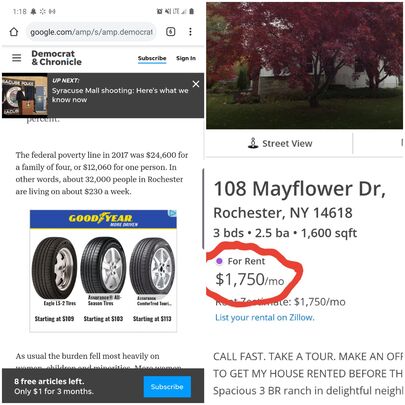Open the Syracuse Mall shooting headline
This screenshot has width=405, height=405.
click(120, 95)
